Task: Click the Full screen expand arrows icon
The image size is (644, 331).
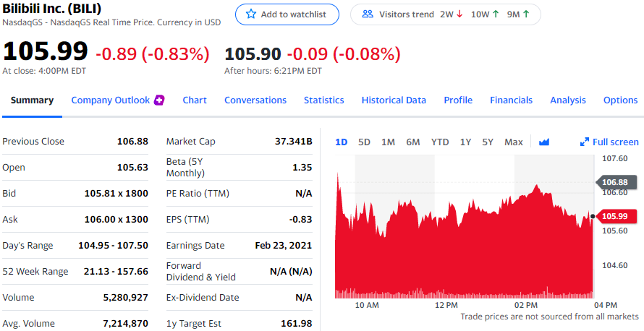Action: pyautogui.click(x=585, y=142)
